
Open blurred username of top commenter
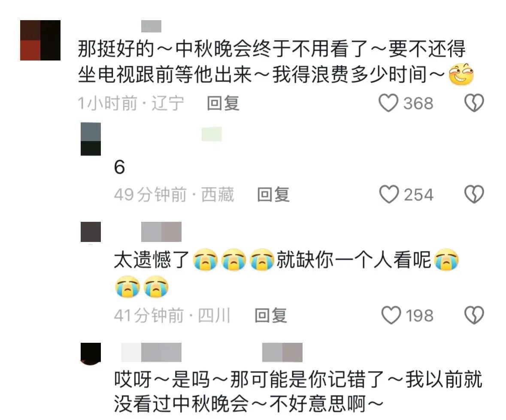tap(151, 26)
